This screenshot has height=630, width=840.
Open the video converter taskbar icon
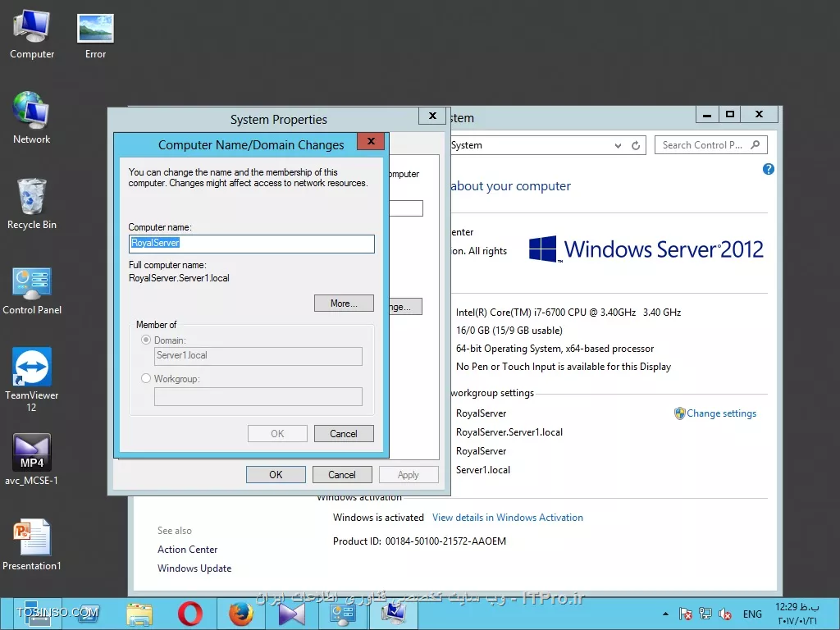coord(292,614)
